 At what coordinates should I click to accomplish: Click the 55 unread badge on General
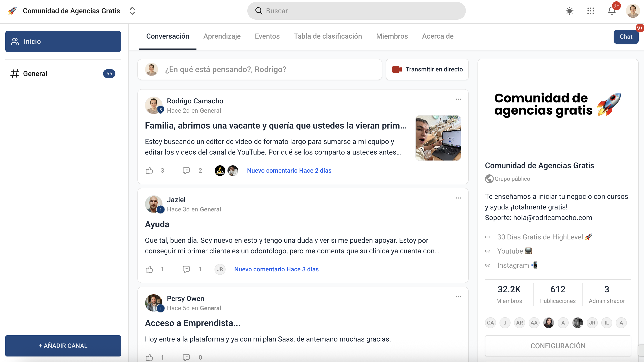(x=109, y=74)
